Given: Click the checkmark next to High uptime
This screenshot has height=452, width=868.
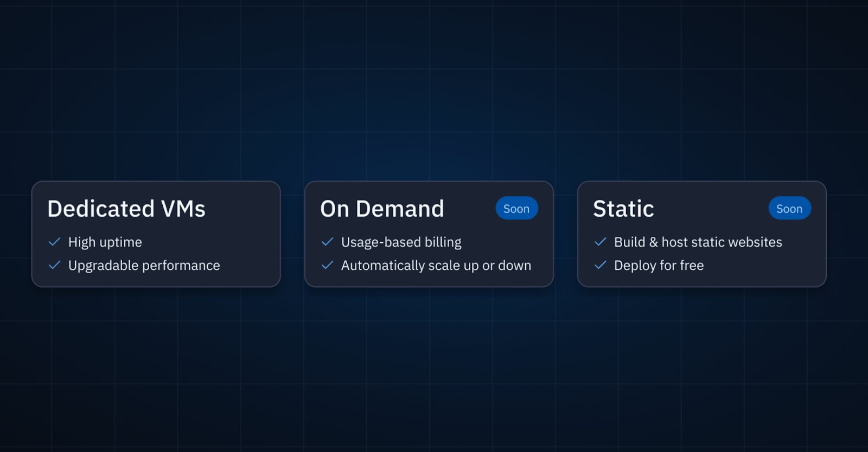Looking at the screenshot, I should click(x=54, y=242).
